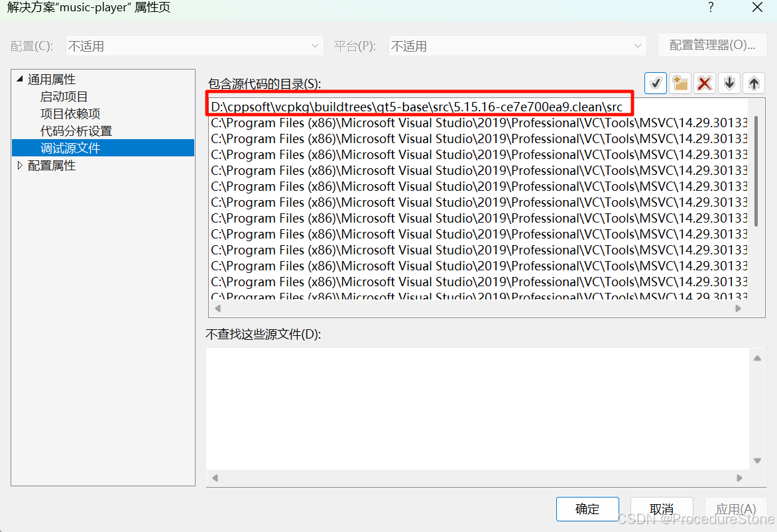Screen dimensions: 777x532
Task: Click left arrow of 不查找这些源文件 horizontal scrollbar
Action: (x=215, y=478)
